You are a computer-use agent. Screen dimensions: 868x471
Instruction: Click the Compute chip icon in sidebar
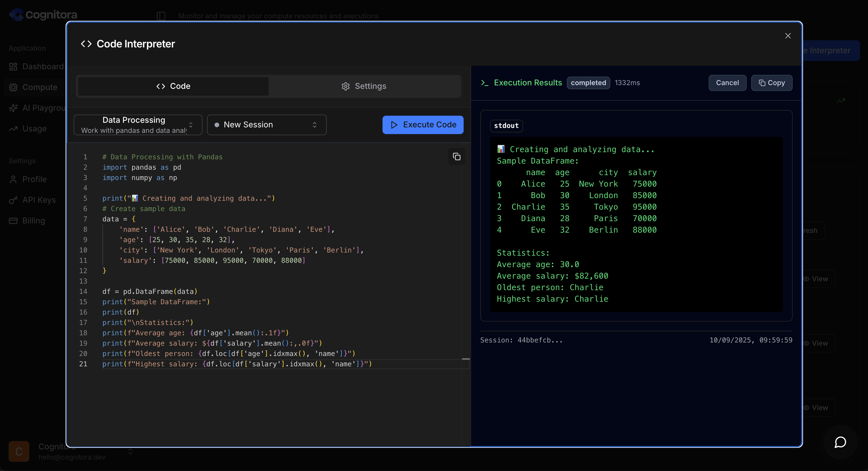13,87
